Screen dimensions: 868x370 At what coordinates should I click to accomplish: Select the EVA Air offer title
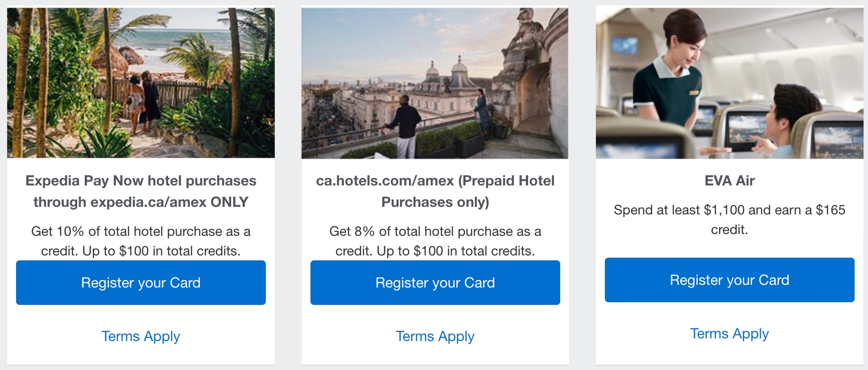(729, 181)
